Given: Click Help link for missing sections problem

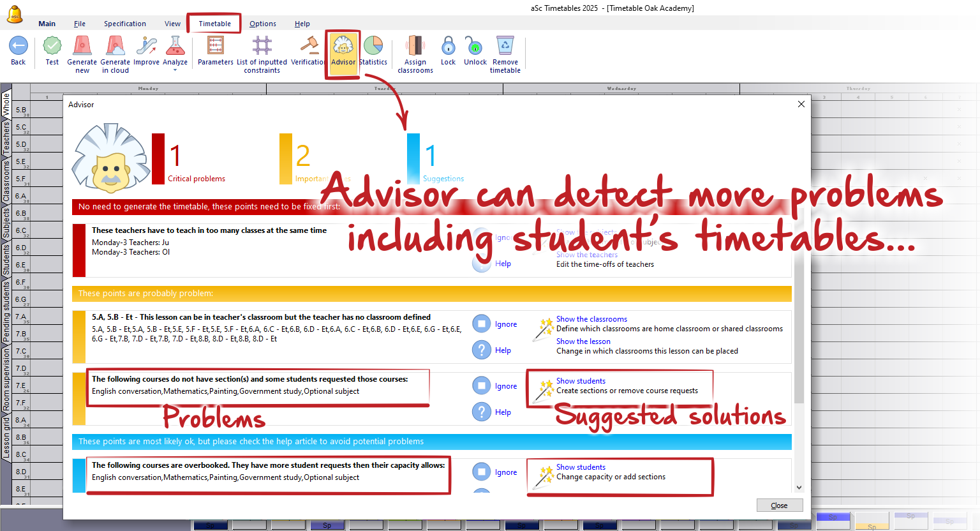Looking at the screenshot, I should pos(503,412).
